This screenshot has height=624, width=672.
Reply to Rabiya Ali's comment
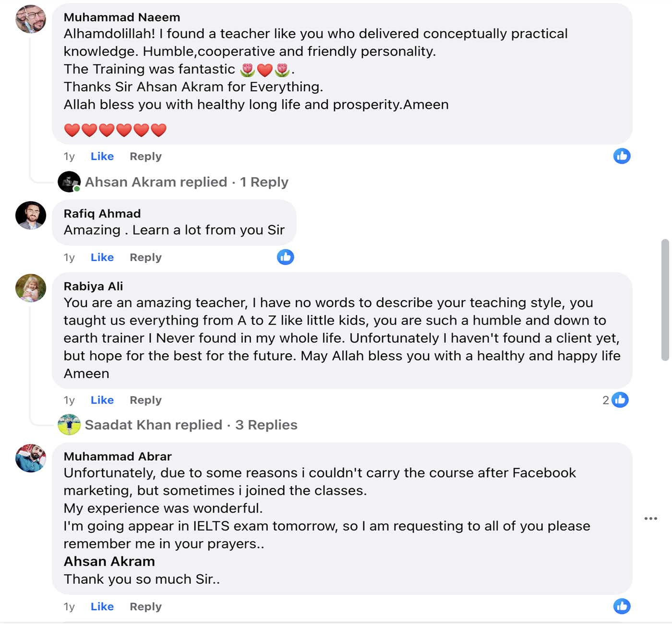[x=145, y=400]
